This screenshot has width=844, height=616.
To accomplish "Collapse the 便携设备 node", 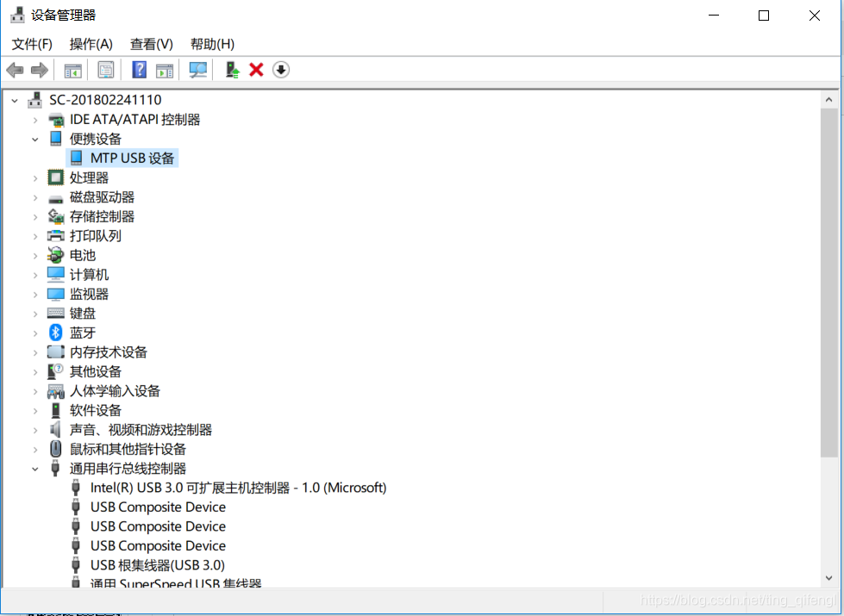I will coord(35,140).
